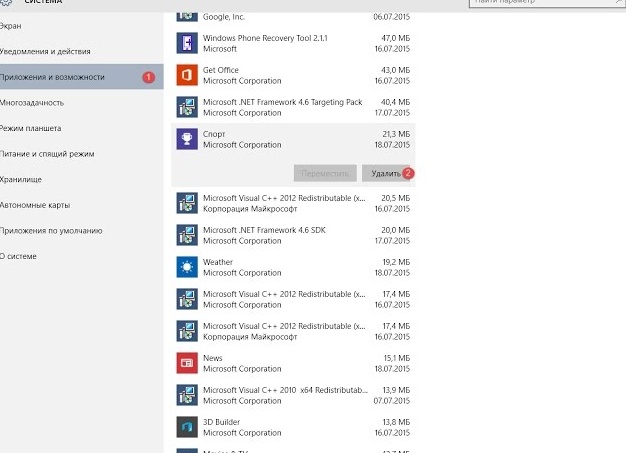Click the Спорт trophy app icon
Image resolution: width=626 pixels, height=453 pixels.
coord(187,139)
